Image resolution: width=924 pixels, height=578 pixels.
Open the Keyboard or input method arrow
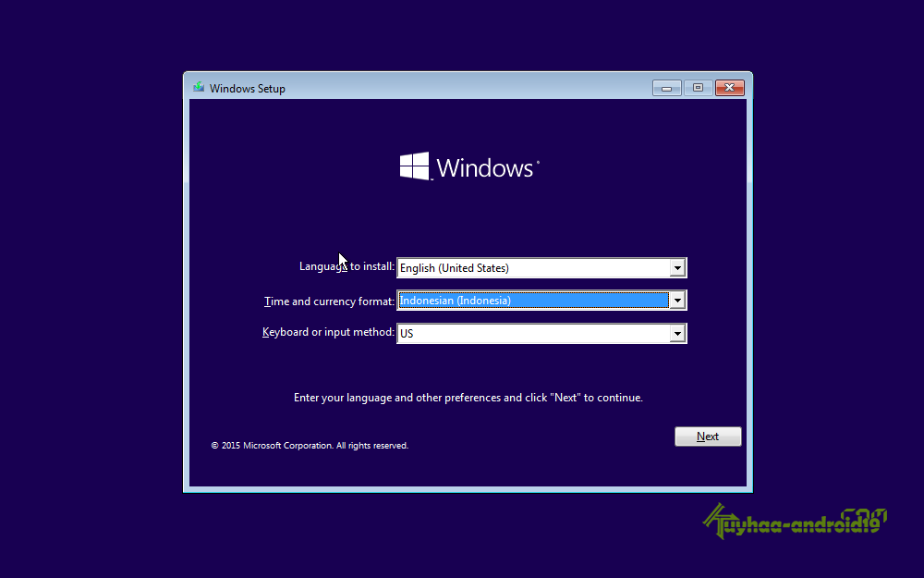click(x=677, y=334)
